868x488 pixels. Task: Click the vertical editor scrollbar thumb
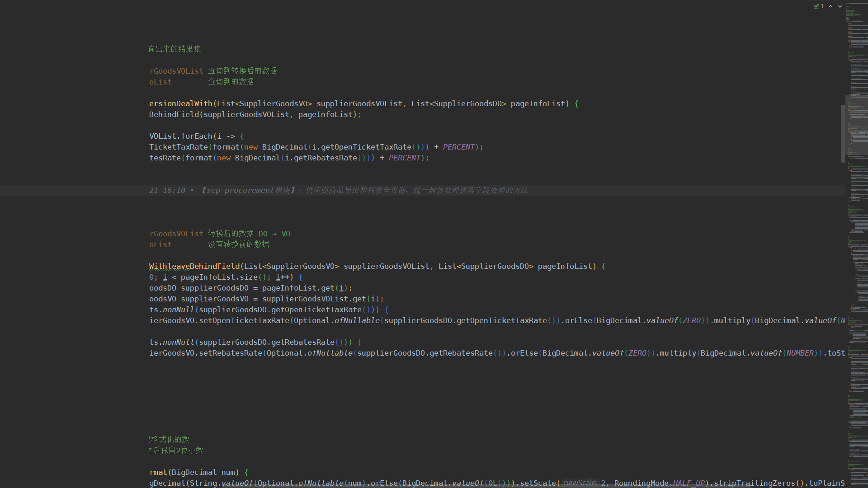[x=843, y=134]
